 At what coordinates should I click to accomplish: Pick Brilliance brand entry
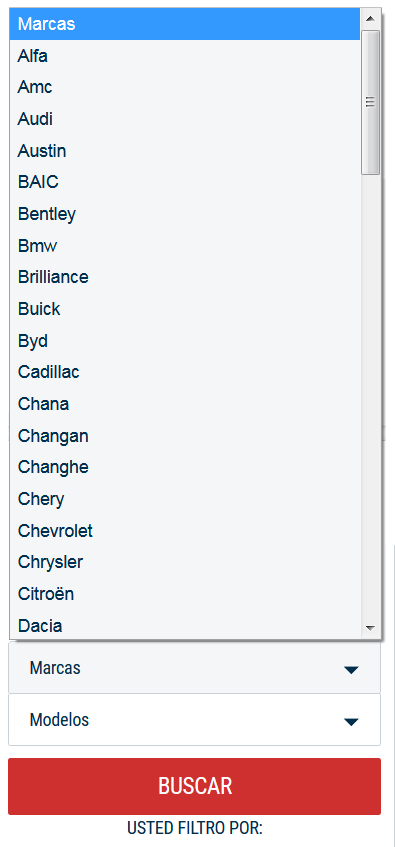pos(185,277)
